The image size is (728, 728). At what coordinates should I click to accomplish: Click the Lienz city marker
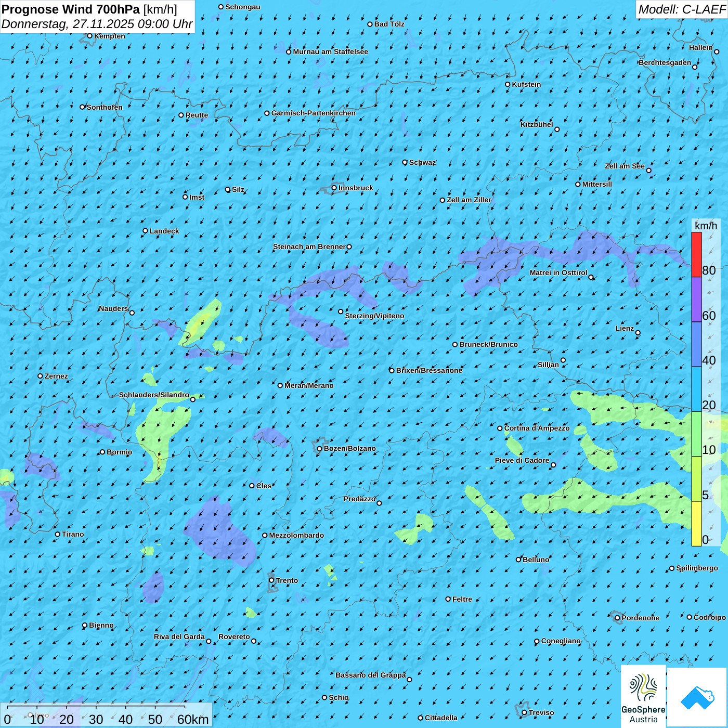pyautogui.click(x=638, y=333)
